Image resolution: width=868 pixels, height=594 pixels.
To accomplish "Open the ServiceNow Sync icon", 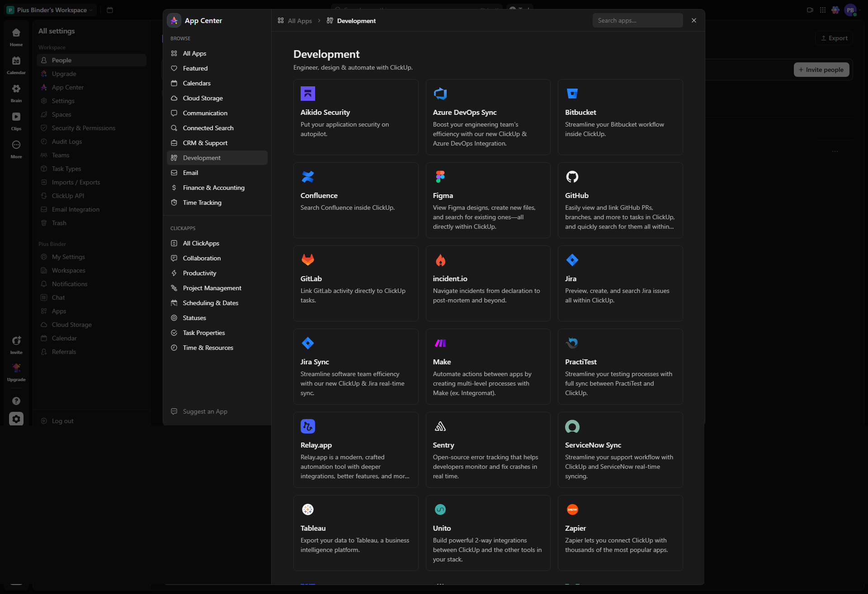I will coord(572,426).
